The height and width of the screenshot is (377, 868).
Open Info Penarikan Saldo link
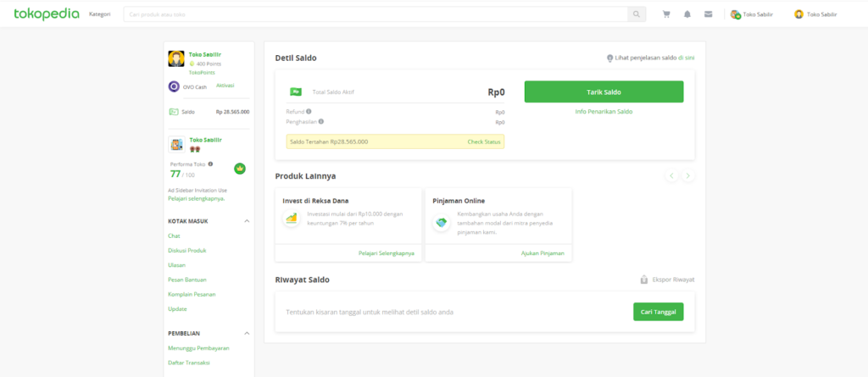[x=604, y=111]
